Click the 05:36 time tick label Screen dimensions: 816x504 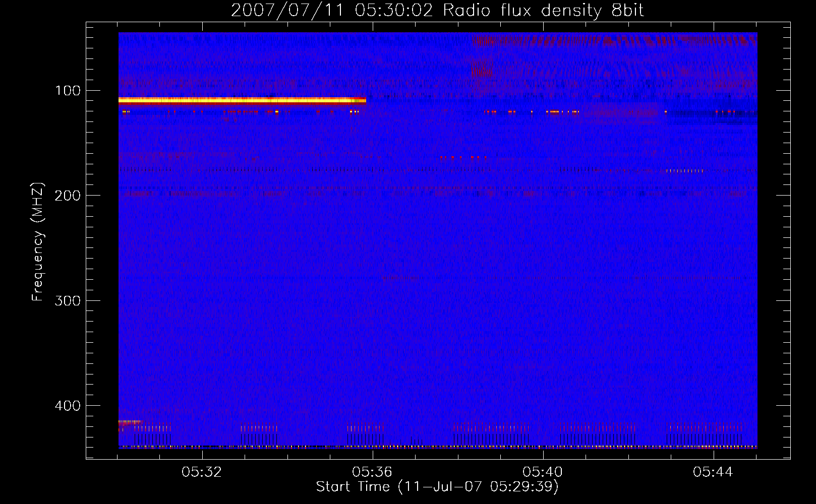point(372,472)
